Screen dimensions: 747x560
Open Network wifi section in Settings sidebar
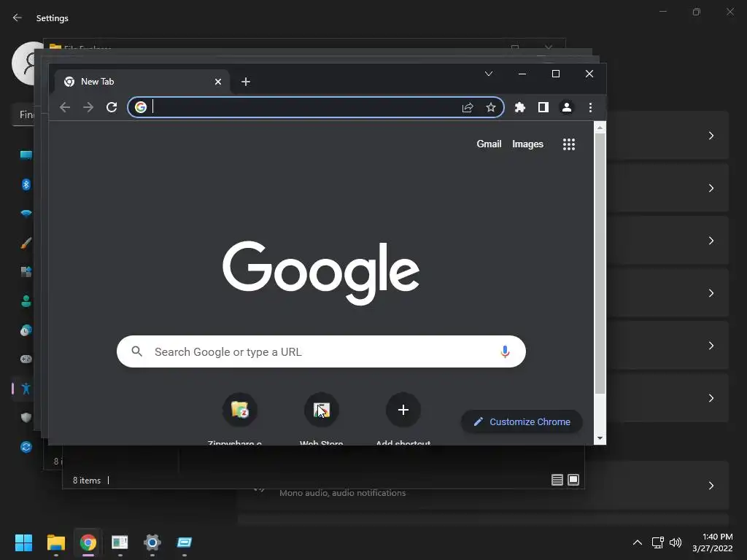[x=26, y=214]
